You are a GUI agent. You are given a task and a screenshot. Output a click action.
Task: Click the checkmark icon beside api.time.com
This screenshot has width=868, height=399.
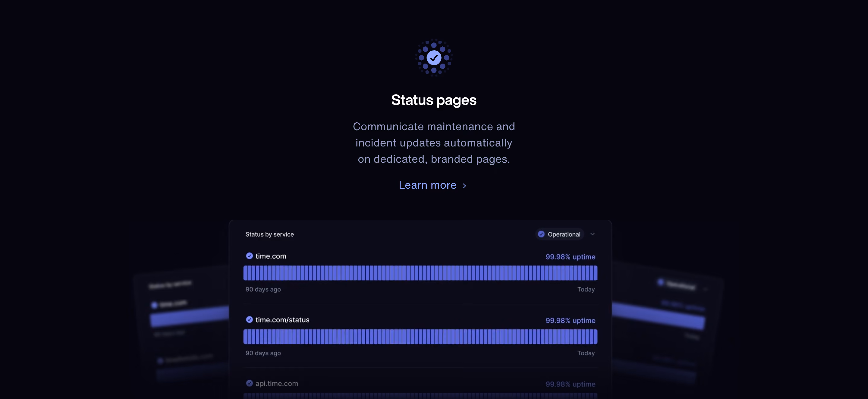pos(249,383)
